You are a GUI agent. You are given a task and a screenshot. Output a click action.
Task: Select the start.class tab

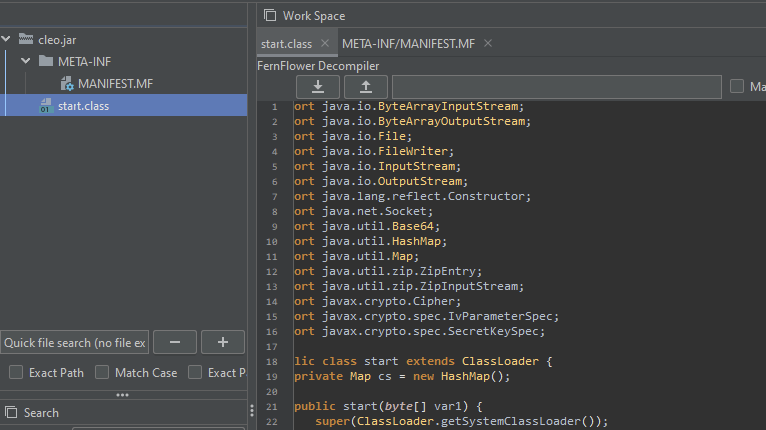286,44
